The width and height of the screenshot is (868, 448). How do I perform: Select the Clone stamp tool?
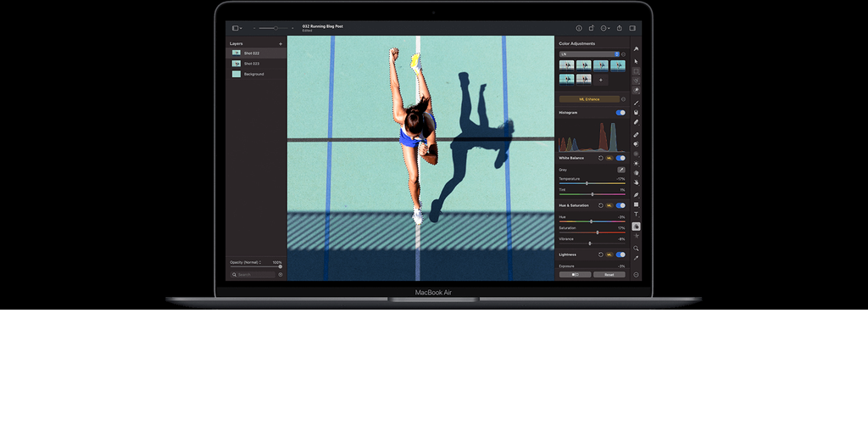coord(636,144)
